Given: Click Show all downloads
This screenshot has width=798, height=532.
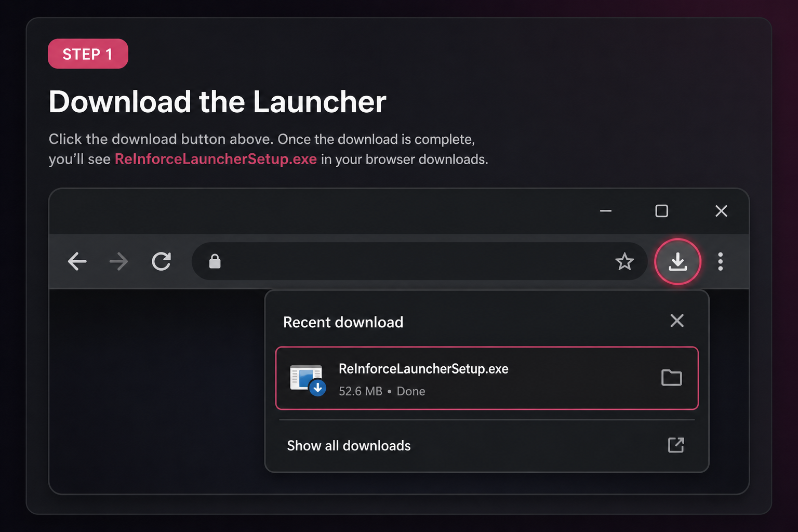Looking at the screenshot, I should 349,446.
